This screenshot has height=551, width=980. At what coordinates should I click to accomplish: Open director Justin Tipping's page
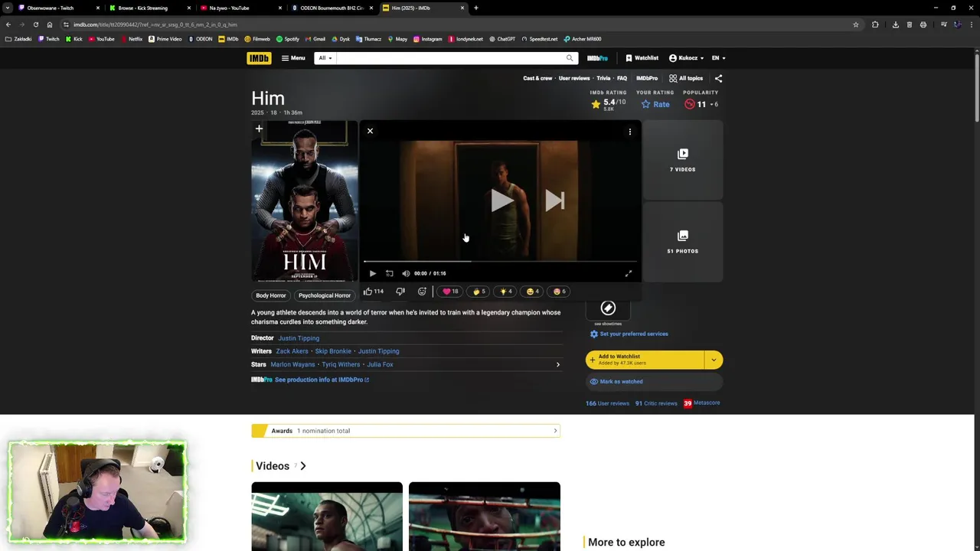point(299,338)
